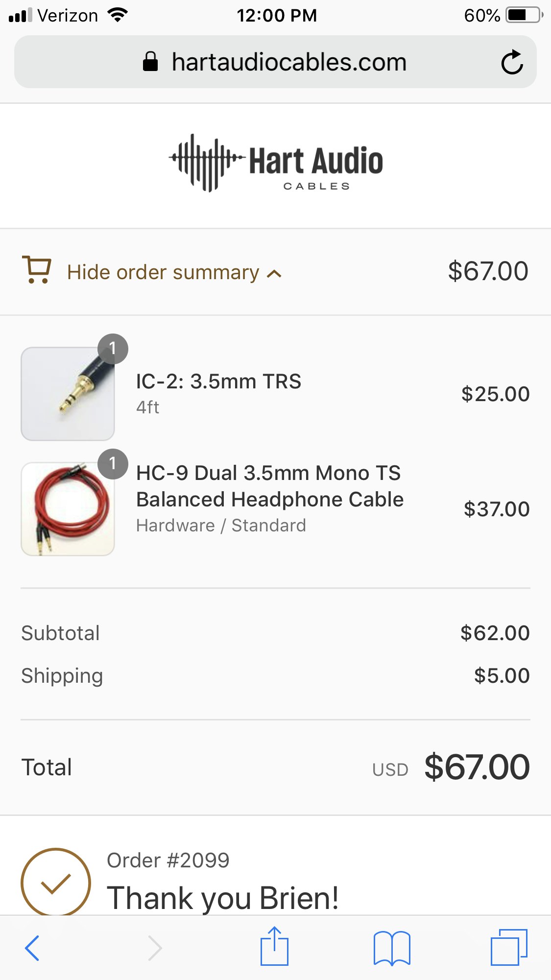Tap the order confirmed checkmark circle
The width and height of the screenshot is (551, 980).
56,883
